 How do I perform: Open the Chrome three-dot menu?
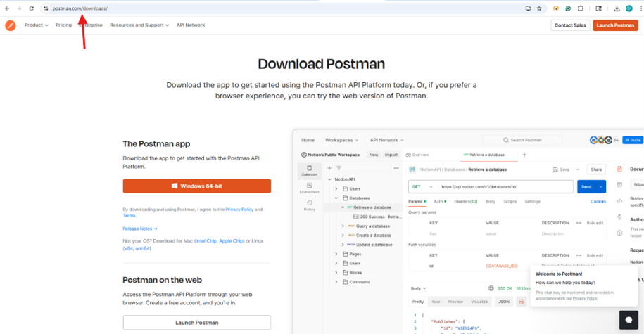pyautogui.click(x=640, y=8)
